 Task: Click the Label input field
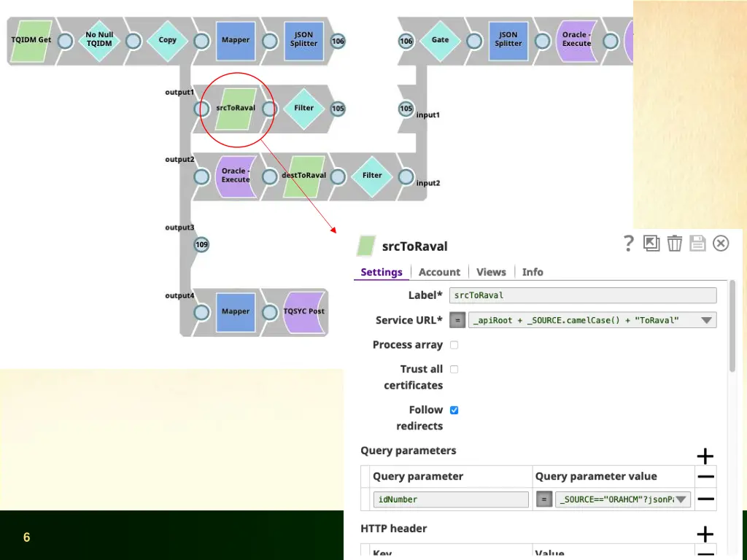click(582, 295)
